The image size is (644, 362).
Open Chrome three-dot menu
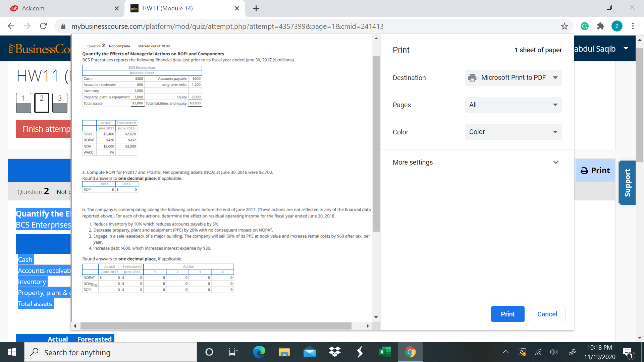(633, 26)
